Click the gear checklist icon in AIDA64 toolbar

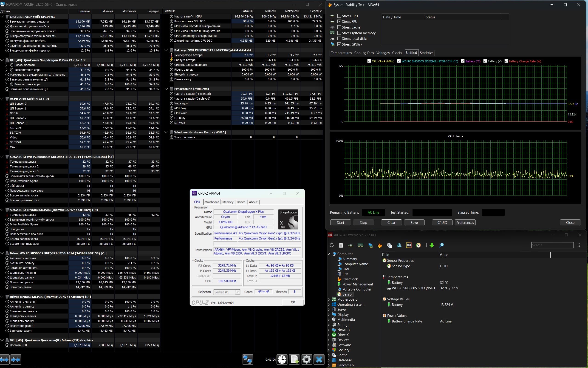(390, 245)
